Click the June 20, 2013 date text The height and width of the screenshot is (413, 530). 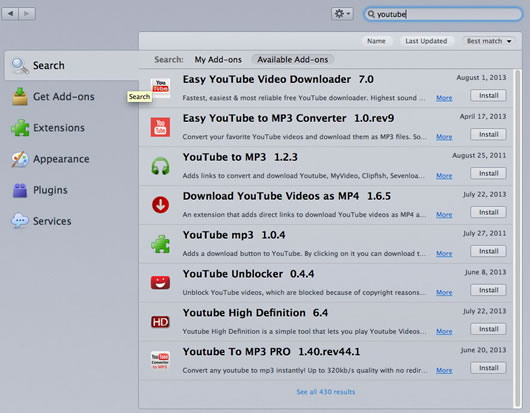point(483,350)
